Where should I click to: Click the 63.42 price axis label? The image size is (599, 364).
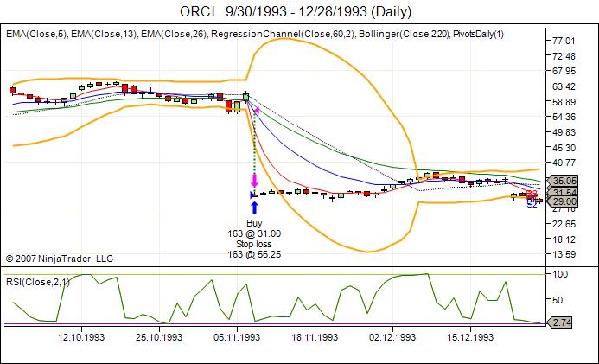point(564,86)
